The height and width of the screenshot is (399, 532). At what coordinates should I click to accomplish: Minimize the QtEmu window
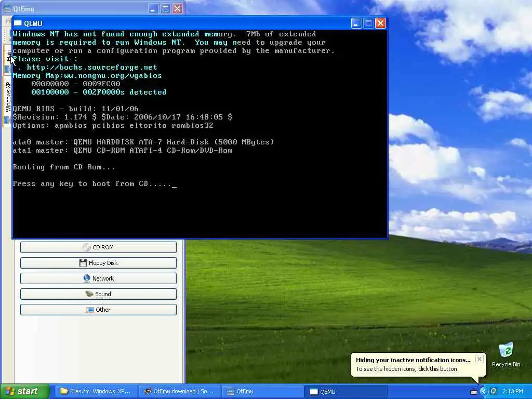coord(153,8)
